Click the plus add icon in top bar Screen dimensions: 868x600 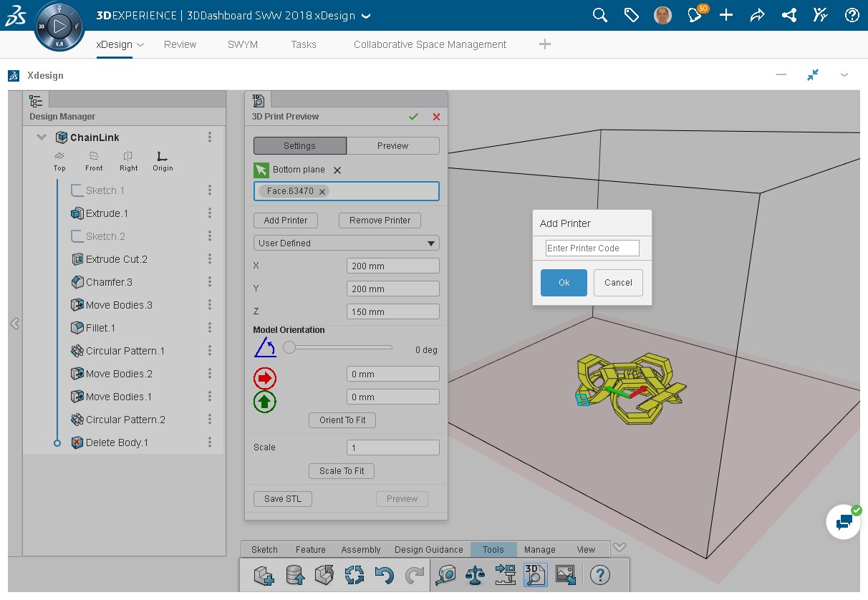tap(726, 15)
